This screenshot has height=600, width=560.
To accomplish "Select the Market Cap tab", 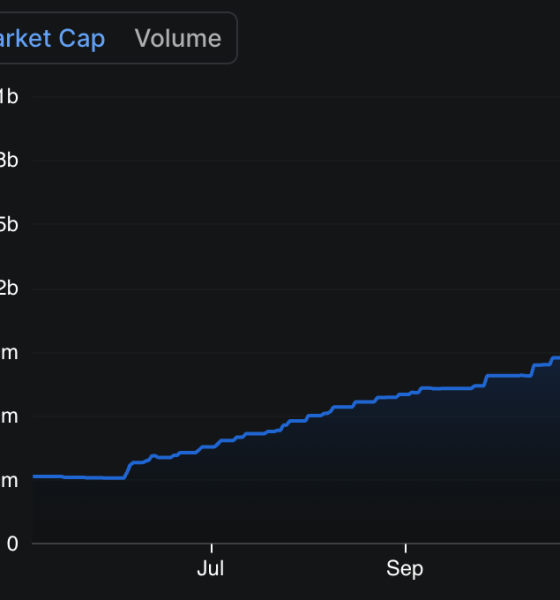I will pos(52,39).
